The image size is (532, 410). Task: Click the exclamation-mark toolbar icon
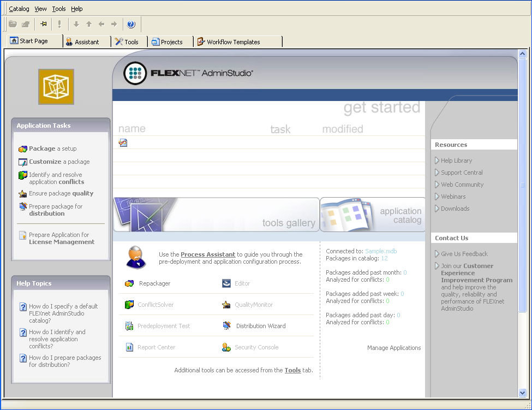[59, 23]
